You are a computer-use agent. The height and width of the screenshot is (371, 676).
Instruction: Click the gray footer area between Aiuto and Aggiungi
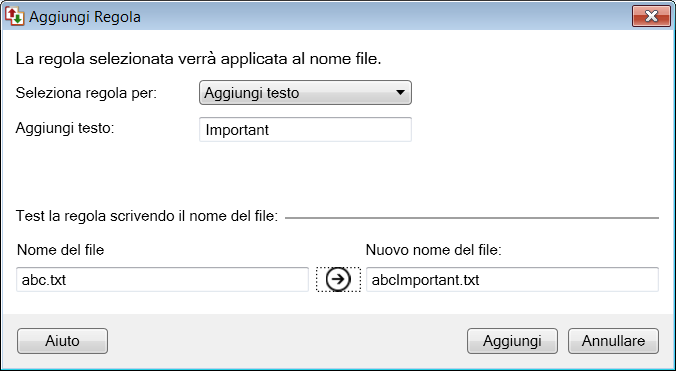pos(287,341)
